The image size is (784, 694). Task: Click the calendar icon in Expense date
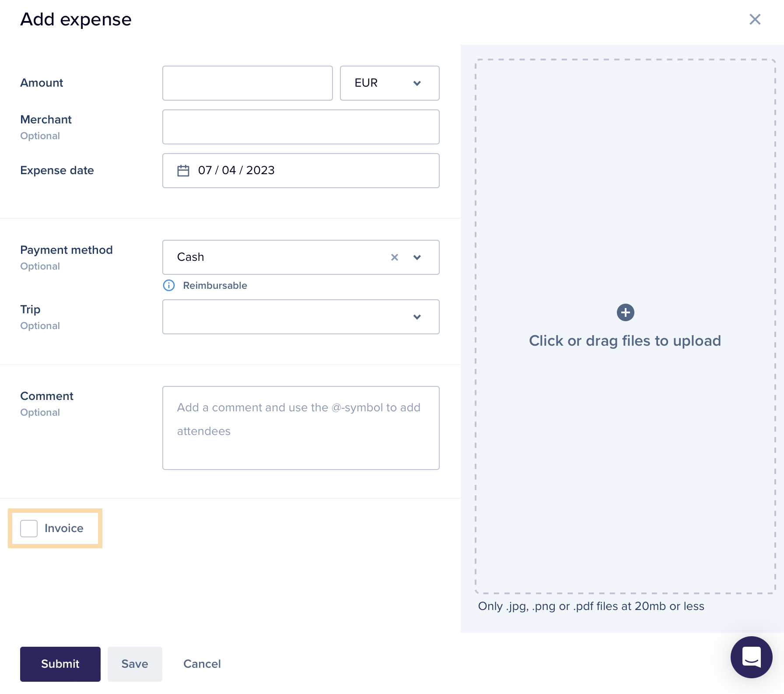(x=183, y=170)
